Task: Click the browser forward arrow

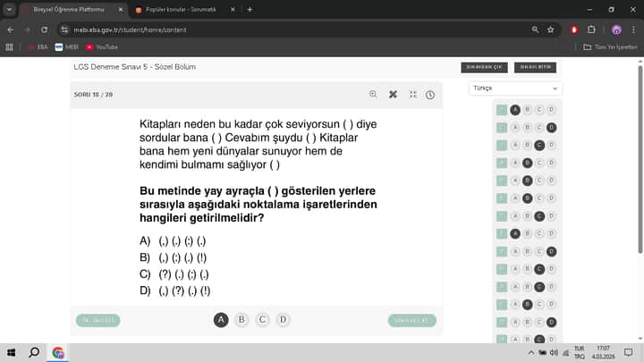Action: [x=27, y=30]
